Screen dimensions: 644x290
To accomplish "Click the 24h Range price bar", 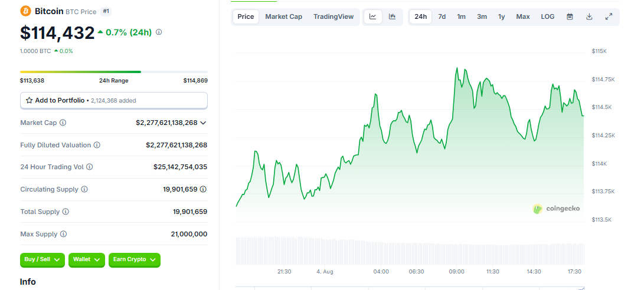I will [113, 72].
